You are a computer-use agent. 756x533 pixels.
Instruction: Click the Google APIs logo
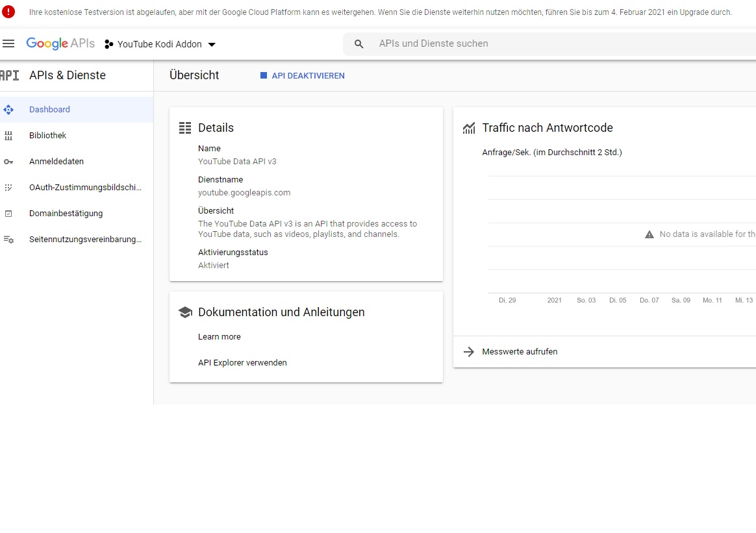(x=60, y=43)
